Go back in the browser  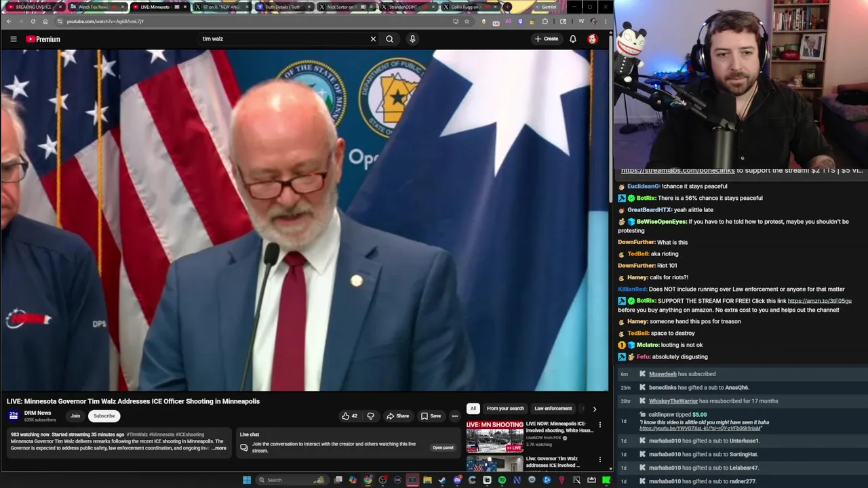[x=8, y=21]
